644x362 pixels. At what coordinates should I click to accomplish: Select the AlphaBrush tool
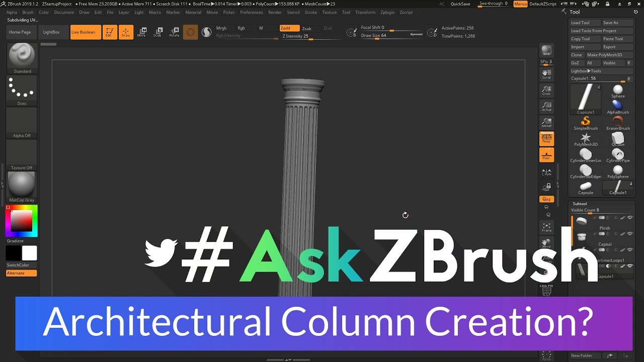point(618,108)
